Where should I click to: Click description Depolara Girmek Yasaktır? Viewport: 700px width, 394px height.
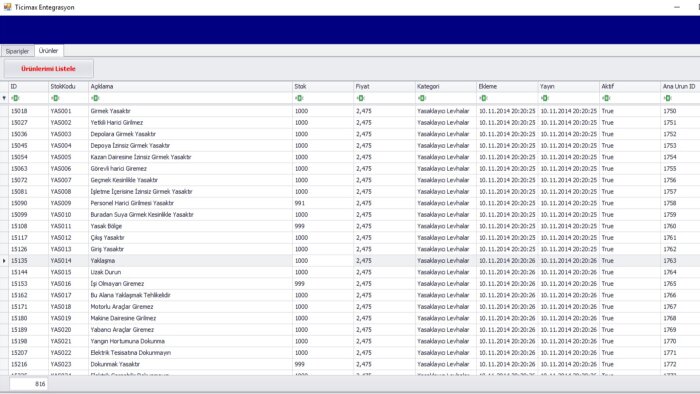tap(123, 134)
